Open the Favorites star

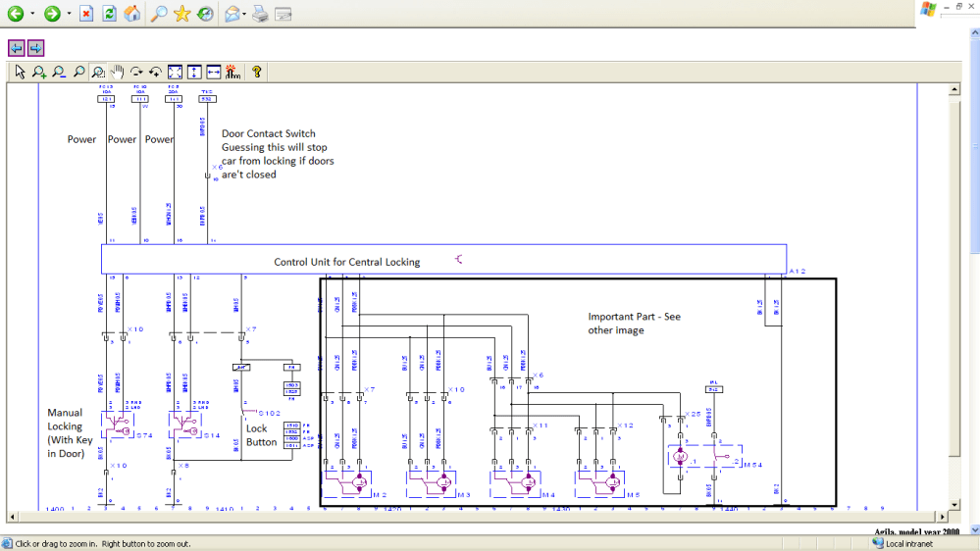point(181,14)
